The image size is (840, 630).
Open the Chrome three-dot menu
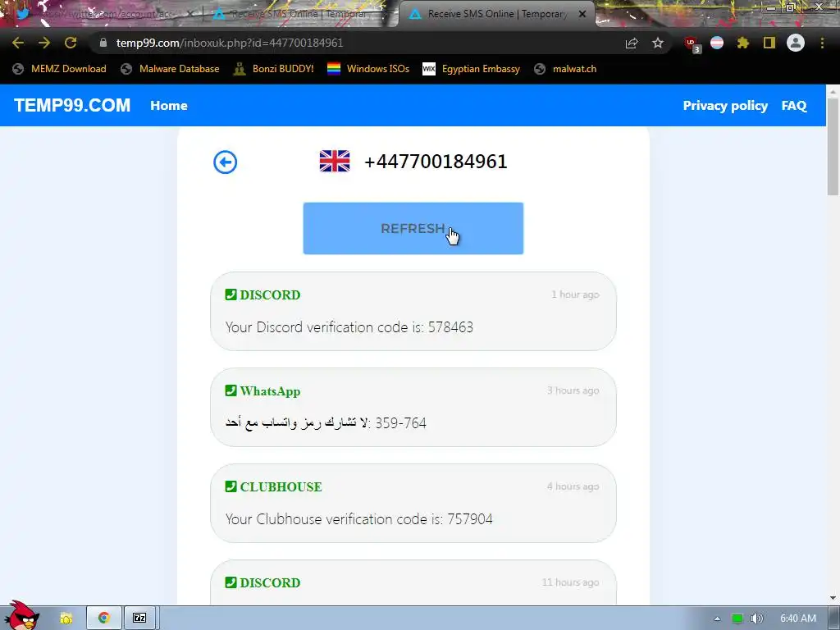(822, 43)
